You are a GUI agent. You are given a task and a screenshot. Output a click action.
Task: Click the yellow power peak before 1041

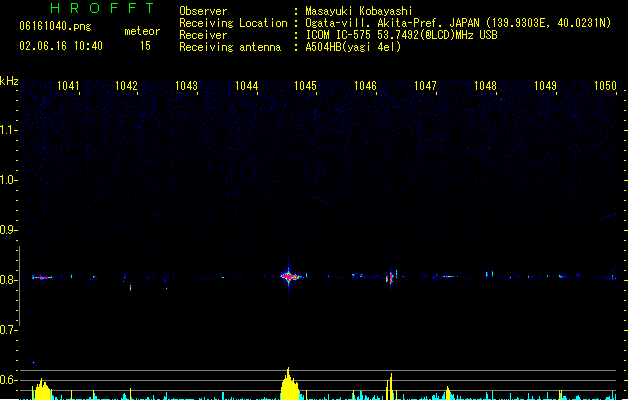tap(41, 389)
